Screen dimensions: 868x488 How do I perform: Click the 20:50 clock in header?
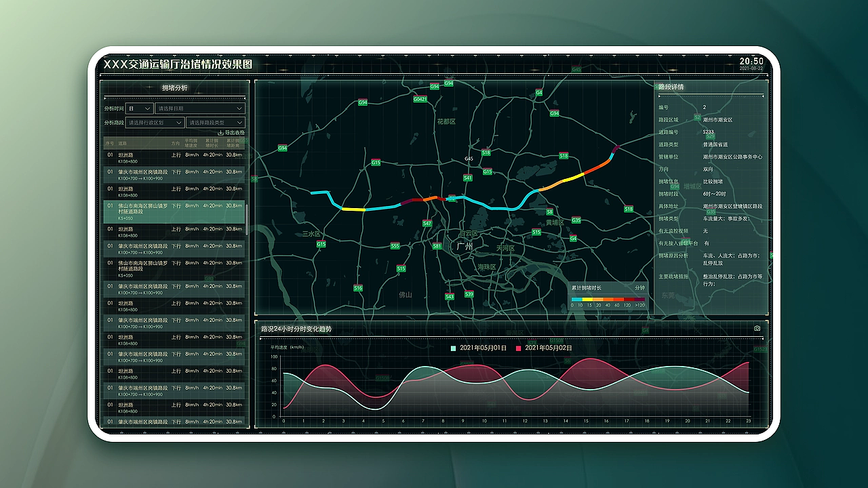point(751,61)
